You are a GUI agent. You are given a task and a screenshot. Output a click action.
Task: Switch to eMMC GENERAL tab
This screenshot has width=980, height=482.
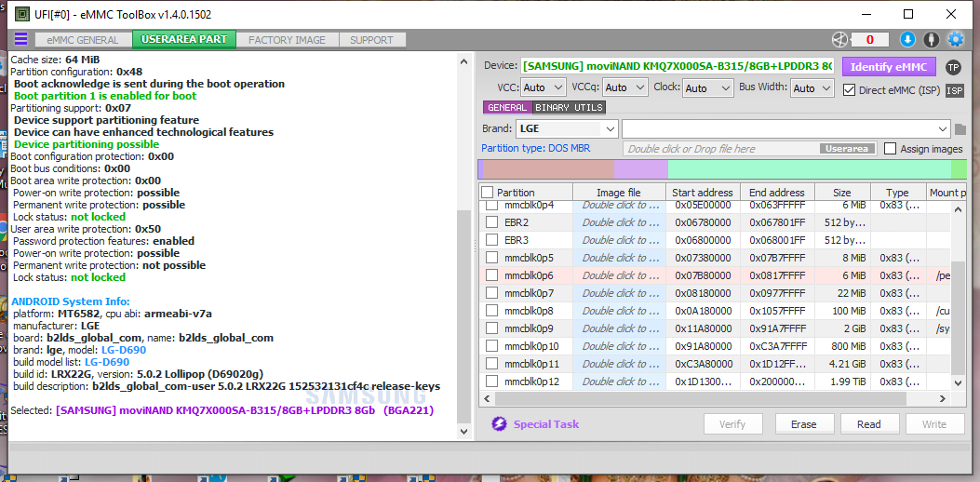click(x=83, y=40)
